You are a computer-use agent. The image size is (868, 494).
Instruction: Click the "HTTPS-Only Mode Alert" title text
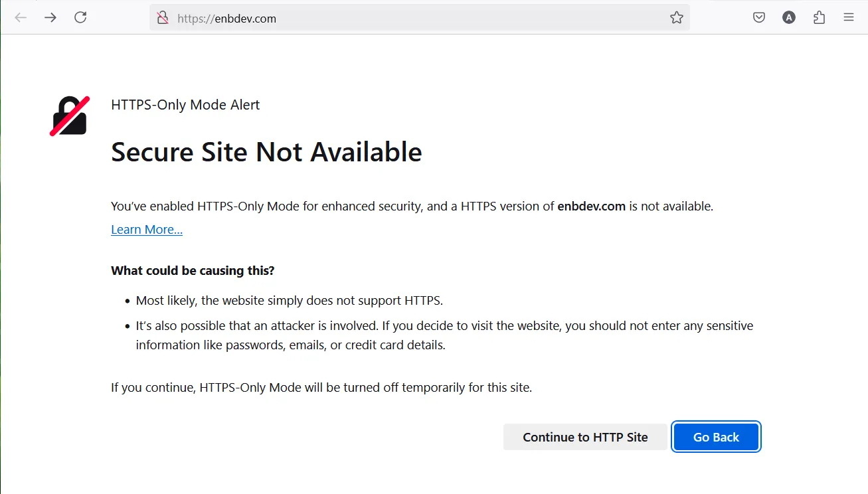pos(185,105)
